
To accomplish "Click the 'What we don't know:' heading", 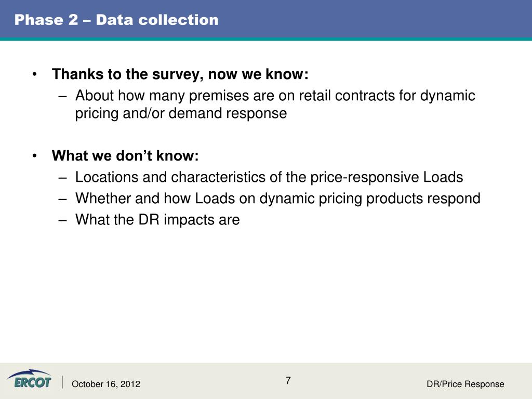I will point(125,156).
